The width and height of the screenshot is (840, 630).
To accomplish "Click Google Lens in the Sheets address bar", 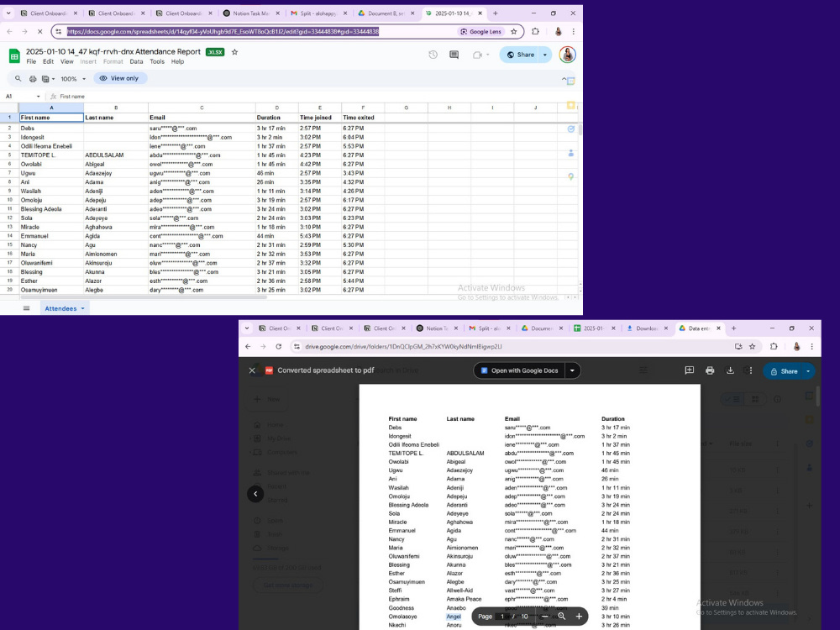I will (x=481, y=32).
